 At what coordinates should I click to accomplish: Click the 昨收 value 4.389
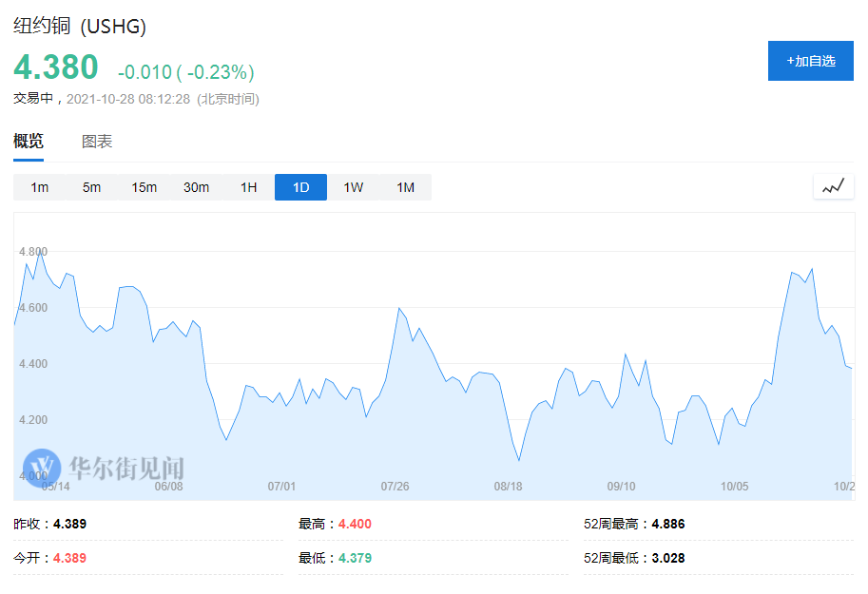(69, 524)
